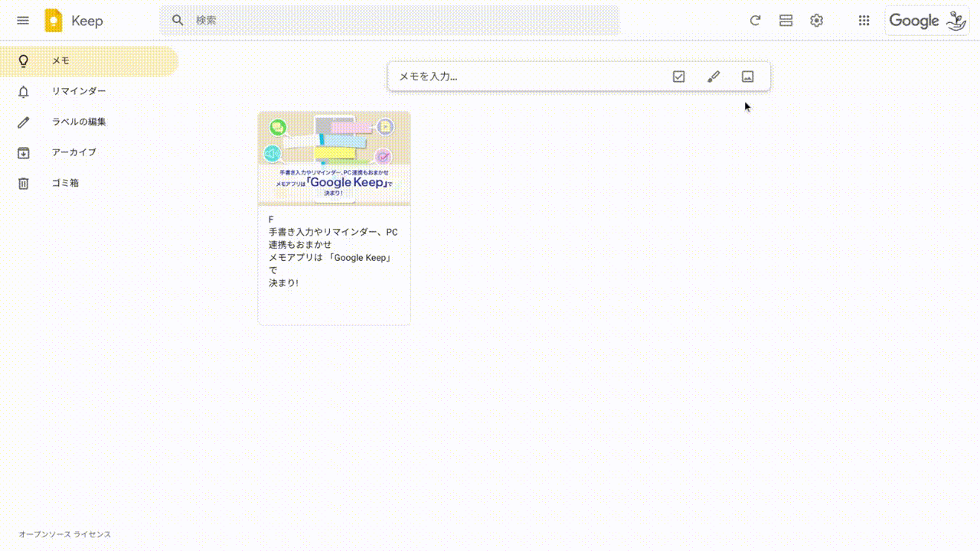Image resolution: width=980 pixels, height=551 pixels.
Task: Open アーカイブ in the sidebar
Action: pyautogui.click(x=89, y=152)
